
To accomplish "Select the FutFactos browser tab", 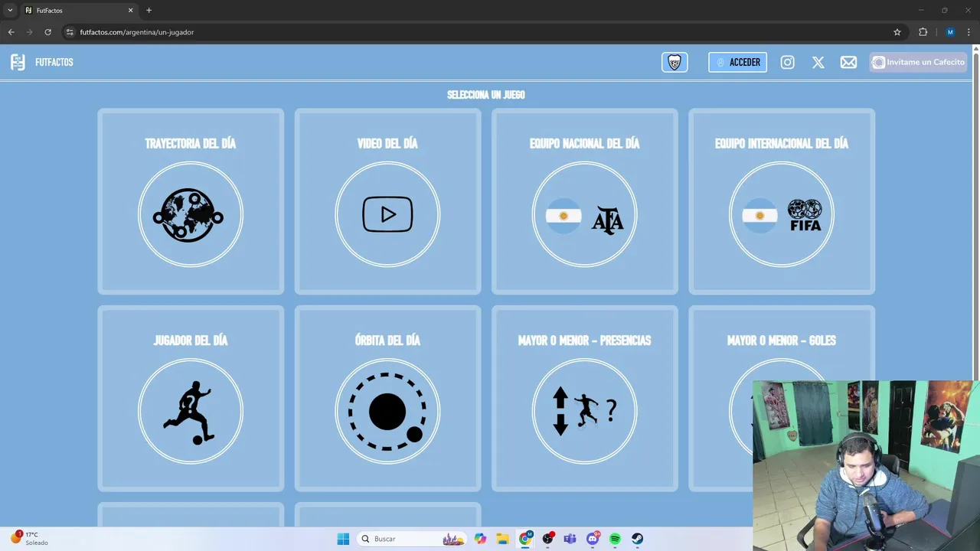I will tap(79, 11).
